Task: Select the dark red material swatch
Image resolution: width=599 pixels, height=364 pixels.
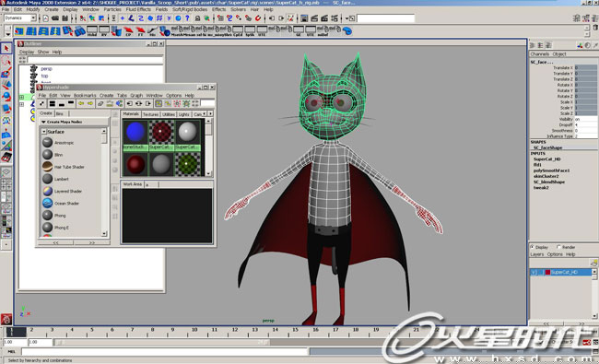Action: [135, 164]
